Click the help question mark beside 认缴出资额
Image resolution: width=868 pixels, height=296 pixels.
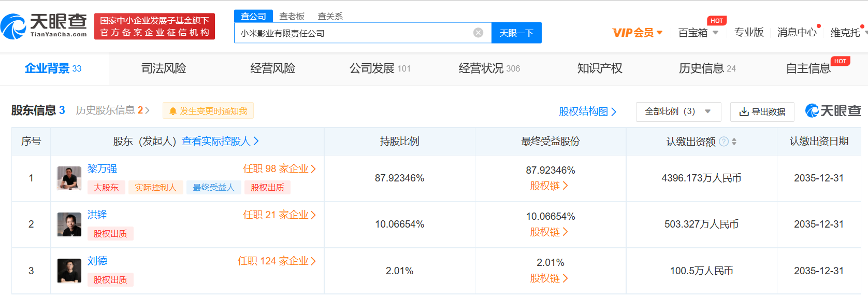pos(724,142)
